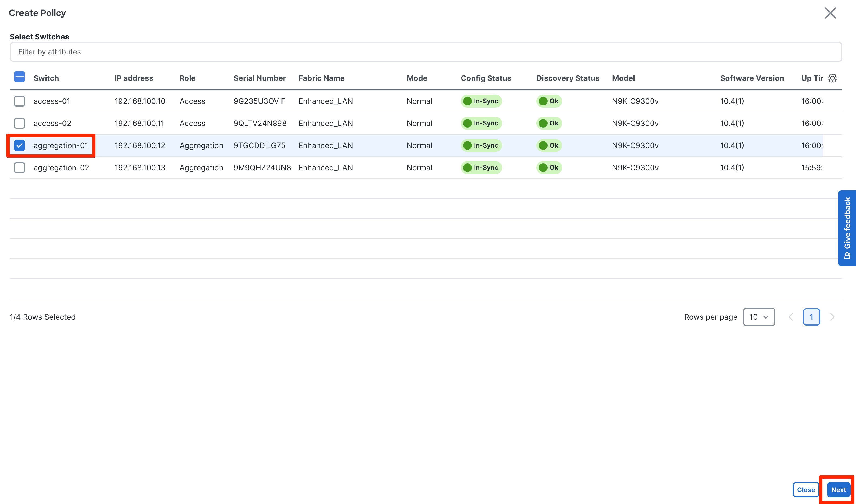
Task: Click the Ok badge for aggregation-02
Action: point(549,167)
